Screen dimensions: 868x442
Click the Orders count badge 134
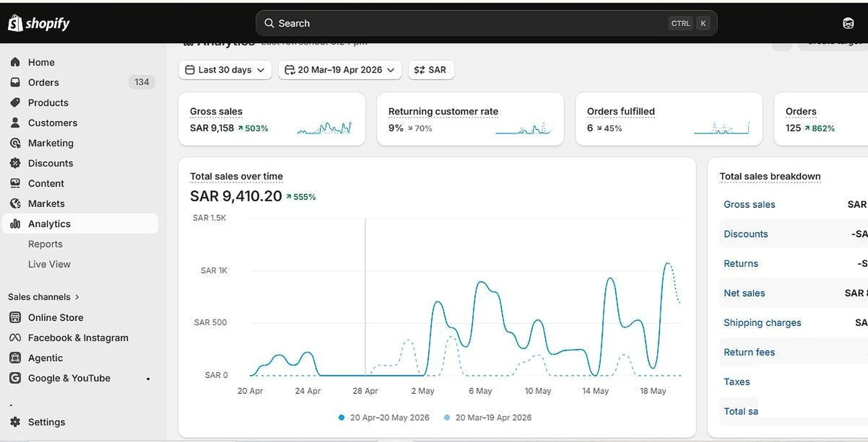142,82
